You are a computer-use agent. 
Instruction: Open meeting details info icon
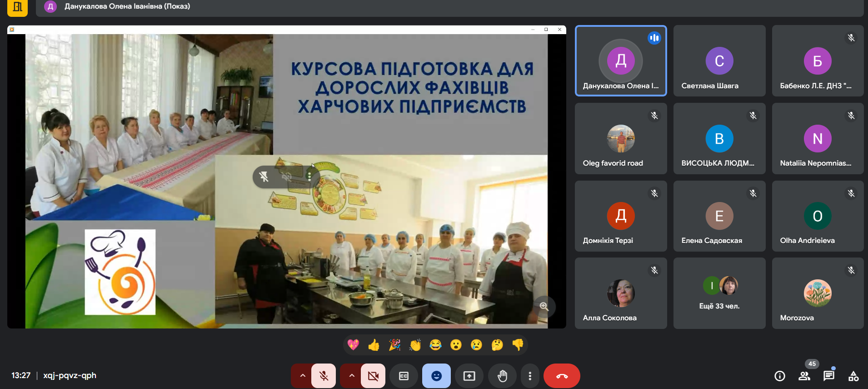tap(779, 376)
